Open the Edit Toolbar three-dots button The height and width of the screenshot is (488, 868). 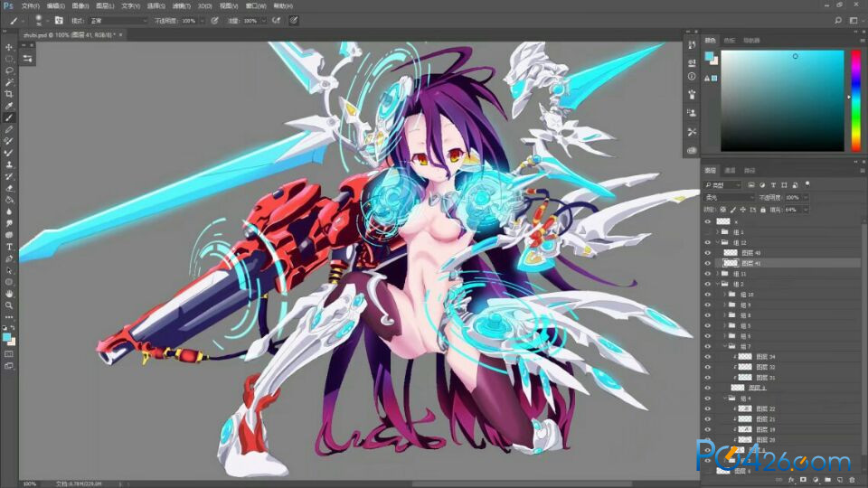pos(9,317)
